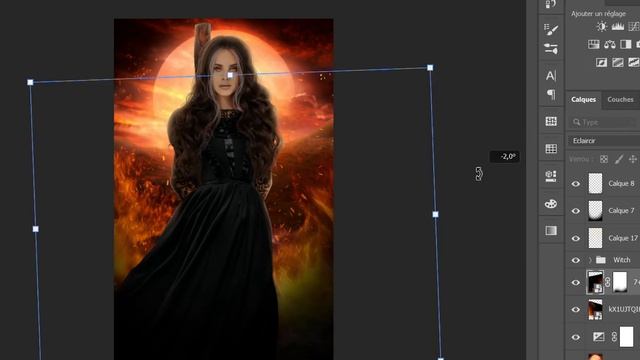
Task: Click the top-left transform handle
Action: pyautogui.click(x=30, y=82)
